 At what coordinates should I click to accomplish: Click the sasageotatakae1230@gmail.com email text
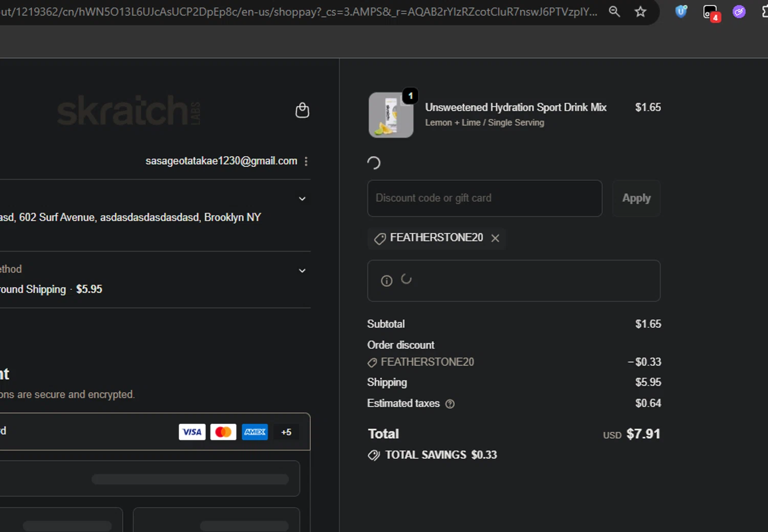[x=221, y=161]
